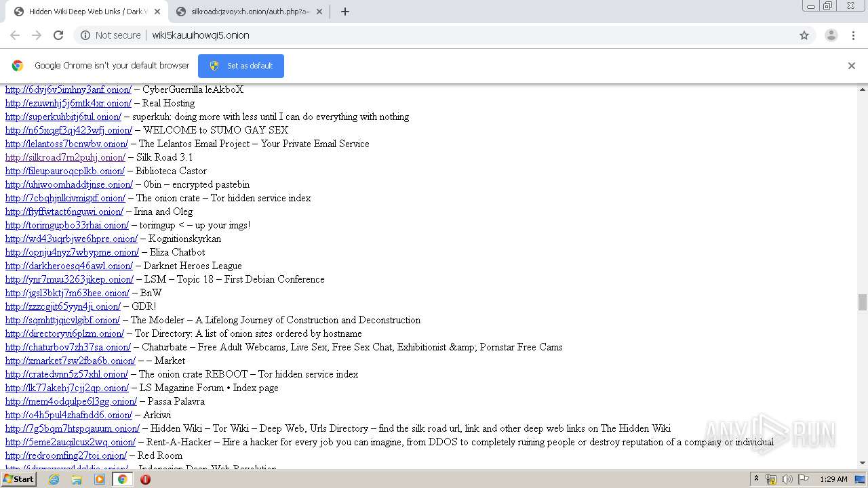Close the silkroad auth.php tab
Viewport: 868px width, 488px height.
coord(319,12)
